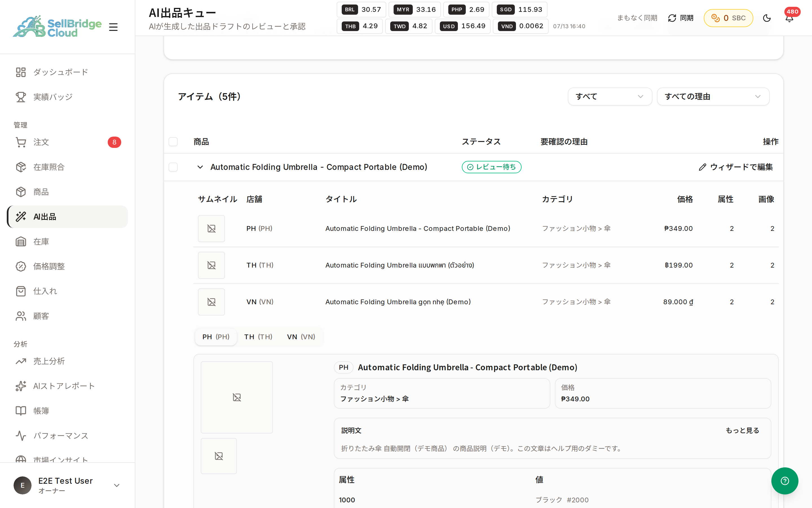The image size is (812, 508).
Task: Click the 商品 package icon
Action: click(x=21, y=192)
